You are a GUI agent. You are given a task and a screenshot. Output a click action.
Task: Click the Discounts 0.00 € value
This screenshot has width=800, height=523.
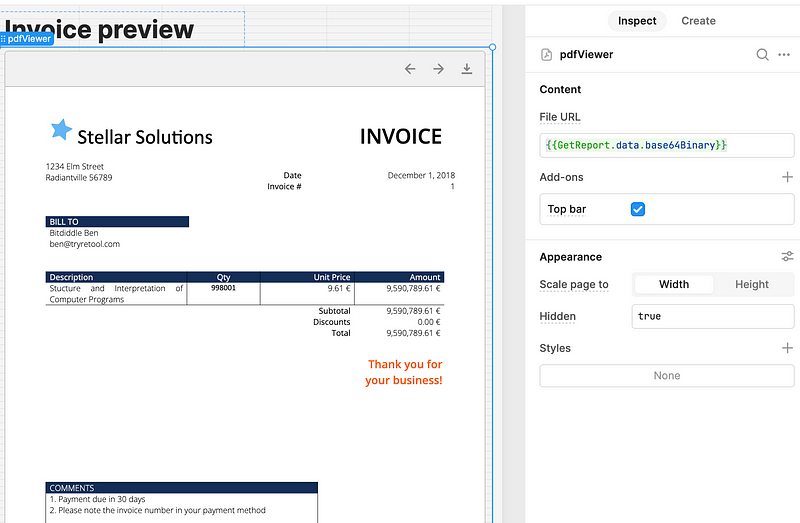(429, 322)
